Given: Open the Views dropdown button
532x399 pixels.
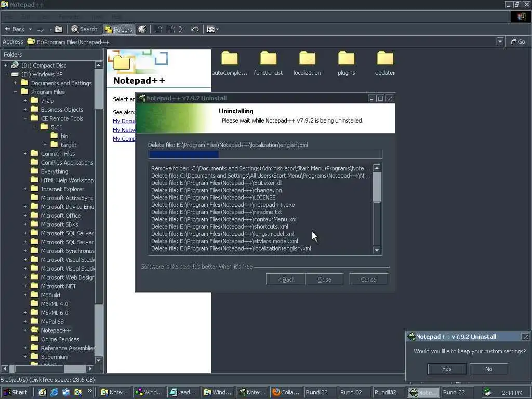Looking at the screenshot, I should click(212, 30).
